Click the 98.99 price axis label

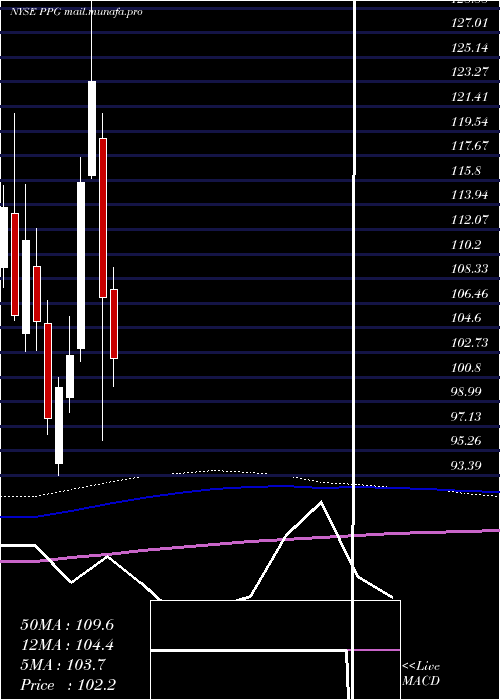(x=467, y=392)
